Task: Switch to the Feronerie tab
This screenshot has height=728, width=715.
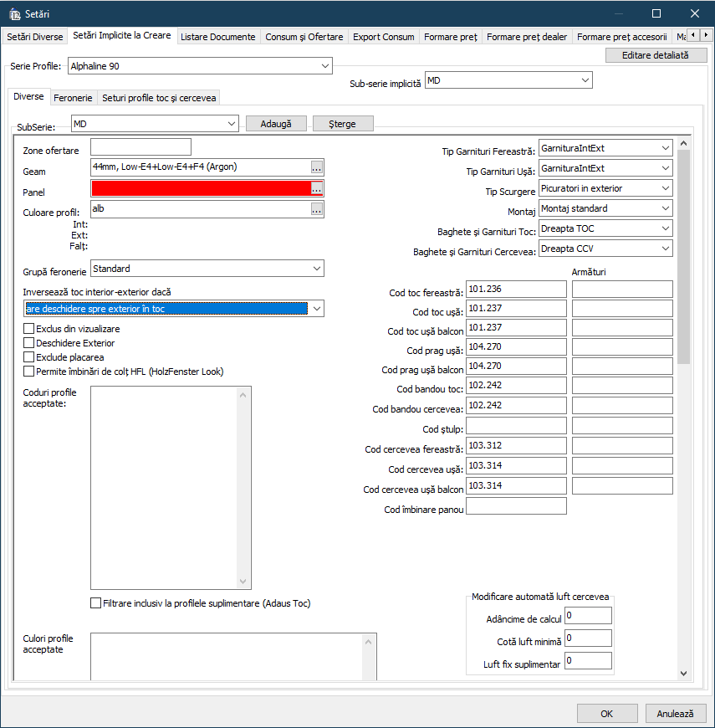Action: (x=73, y=98)
